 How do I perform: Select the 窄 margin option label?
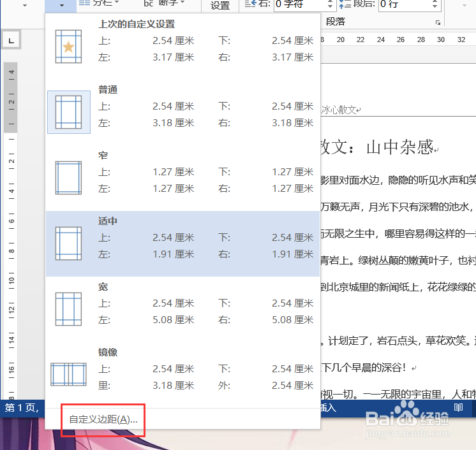tap(103, 156)
